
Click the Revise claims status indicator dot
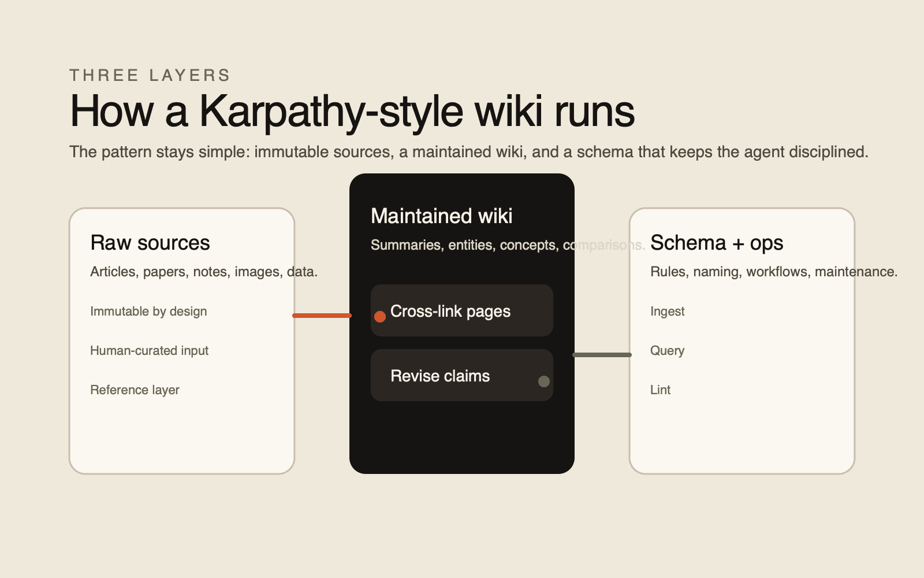click(x=544, y=381)
